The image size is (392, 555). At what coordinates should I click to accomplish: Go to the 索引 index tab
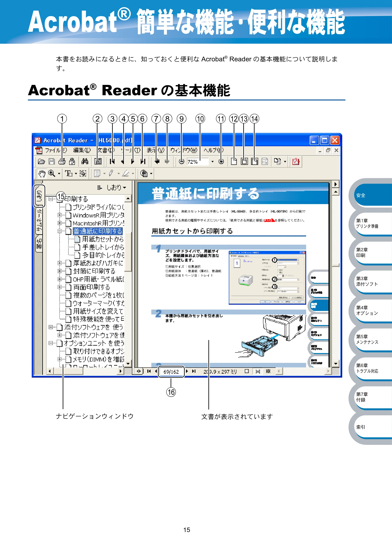pyautogui.click(x=373, y=427)
